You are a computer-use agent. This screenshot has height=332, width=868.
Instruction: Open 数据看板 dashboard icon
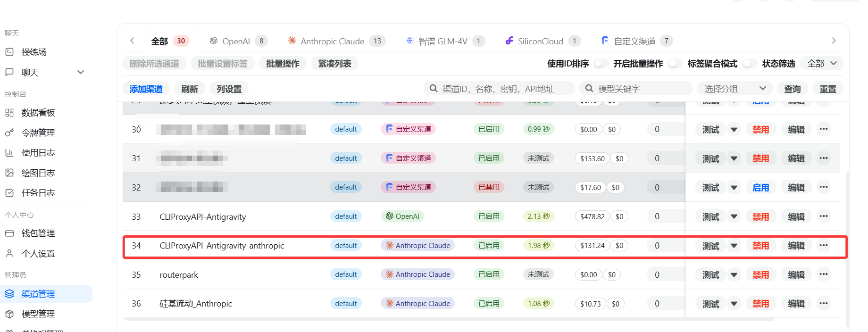[x=9, y=113]
